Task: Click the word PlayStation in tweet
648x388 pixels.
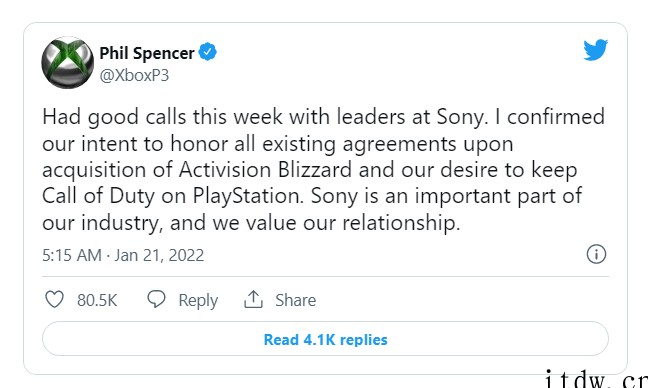Action: pyautogui.click(x=248, y=196)
